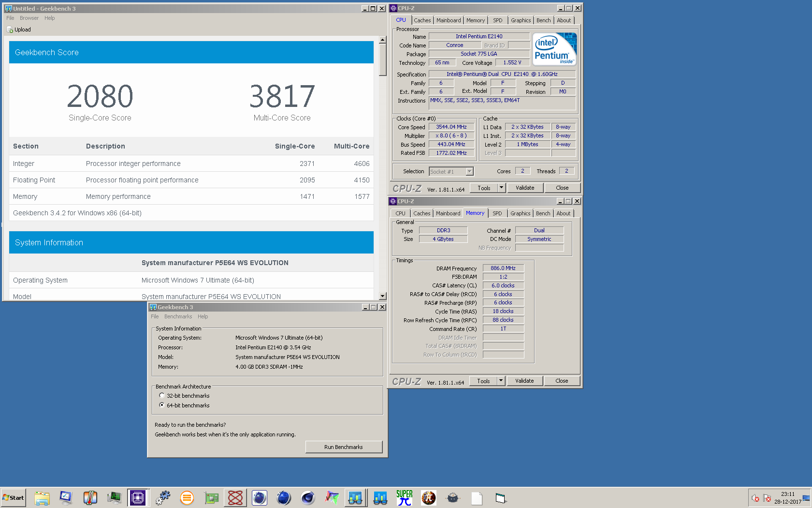Open the colorful triangular taskbar icon
The image size is (812, 508).
click(332, 498)
